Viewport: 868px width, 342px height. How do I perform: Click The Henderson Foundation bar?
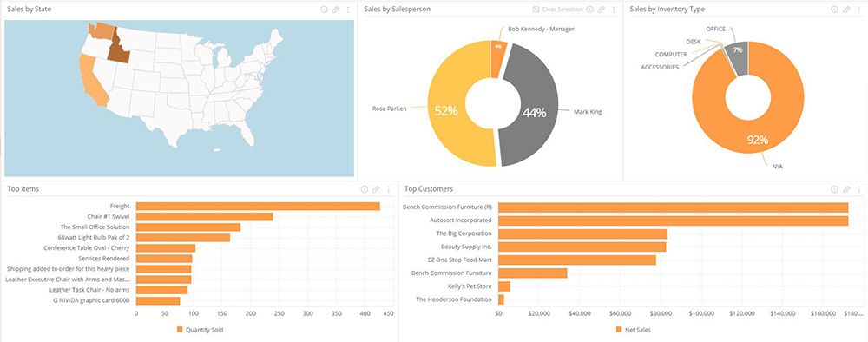[501, 299]
